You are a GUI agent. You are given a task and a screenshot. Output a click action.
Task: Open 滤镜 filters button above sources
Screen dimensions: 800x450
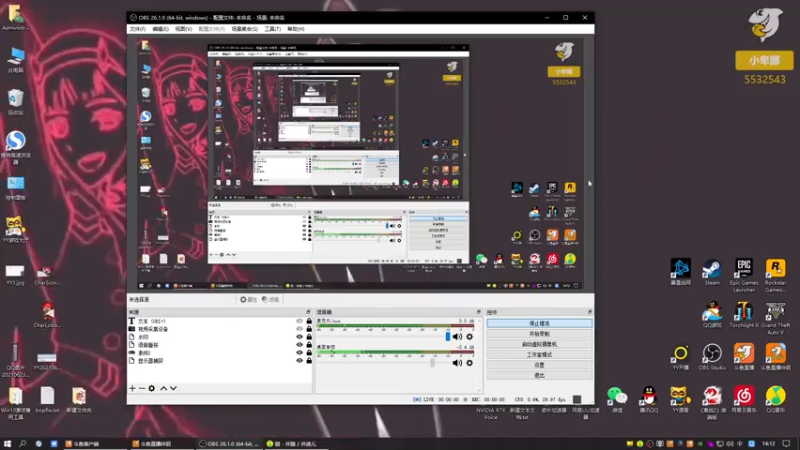pos(270,299)
